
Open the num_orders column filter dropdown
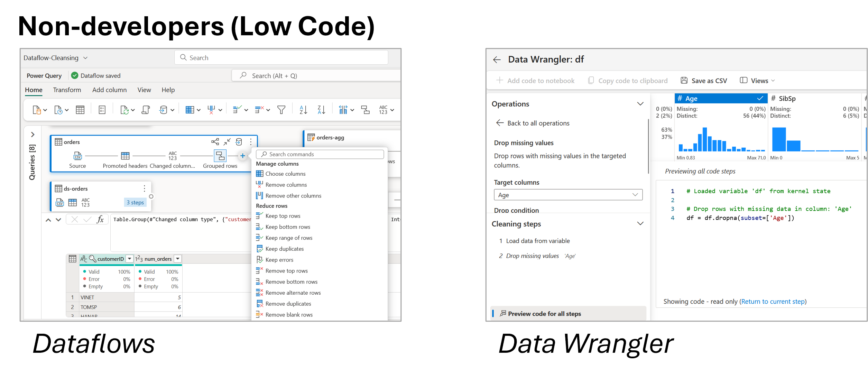point(178,259)
